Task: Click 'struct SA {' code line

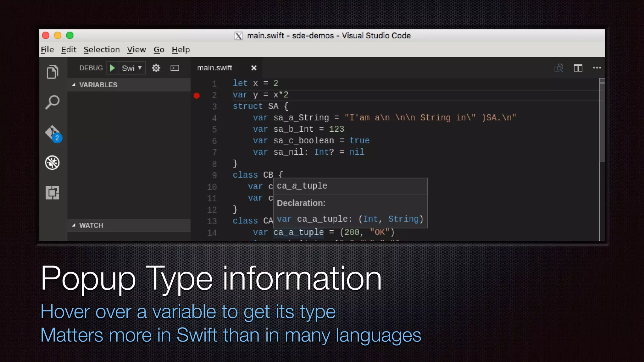Action: click(x=261, y=106)
